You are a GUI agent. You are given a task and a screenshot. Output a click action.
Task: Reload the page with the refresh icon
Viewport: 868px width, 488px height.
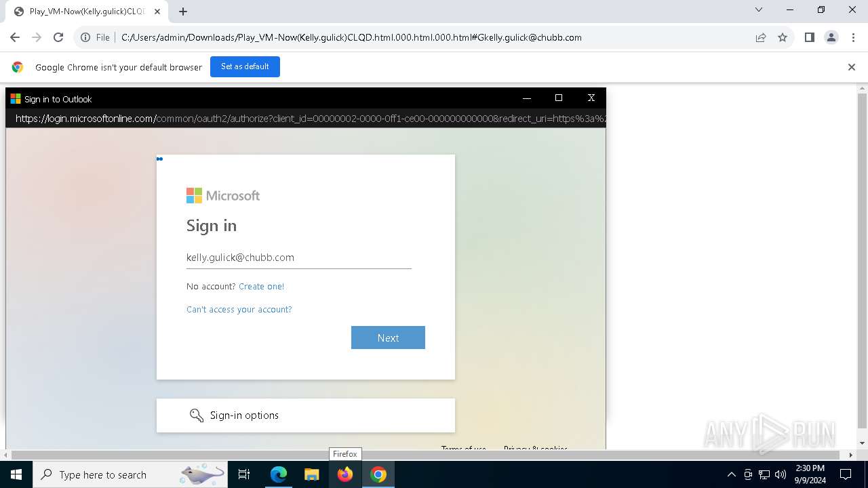point(58,37)
